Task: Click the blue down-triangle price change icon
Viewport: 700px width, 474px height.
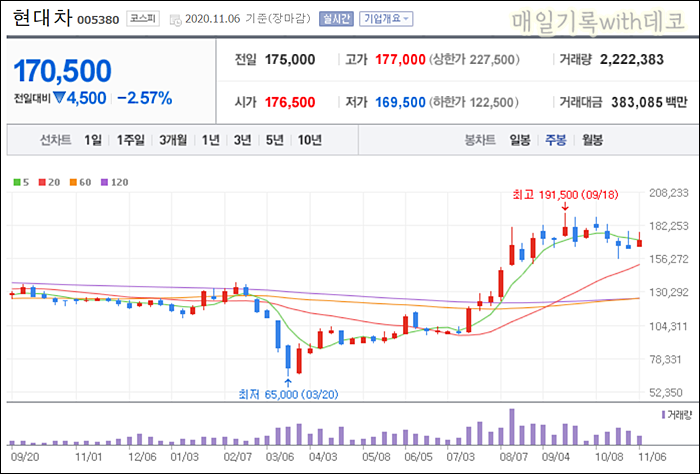Action: [59, 98]
